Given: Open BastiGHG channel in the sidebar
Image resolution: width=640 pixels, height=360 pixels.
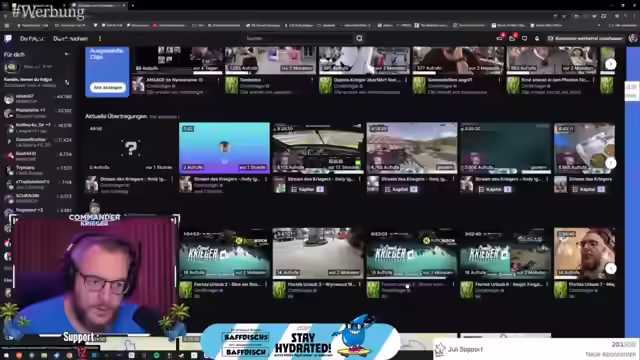Looking at the screenshot, I should 38,156.
